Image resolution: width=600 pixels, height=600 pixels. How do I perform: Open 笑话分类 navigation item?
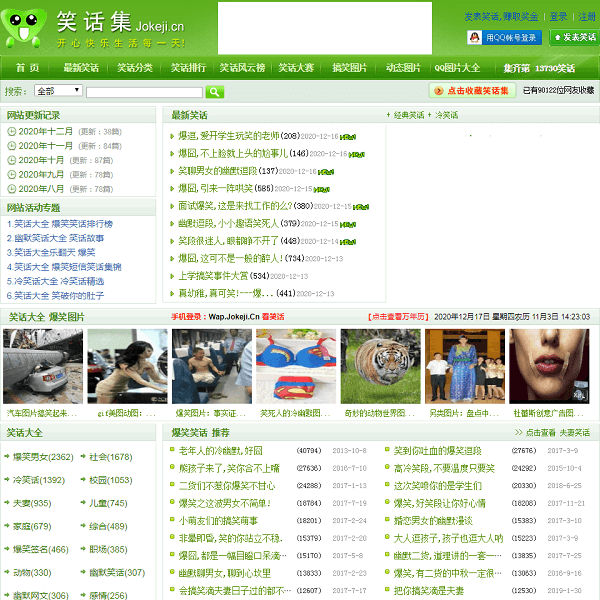coord(135,68)
